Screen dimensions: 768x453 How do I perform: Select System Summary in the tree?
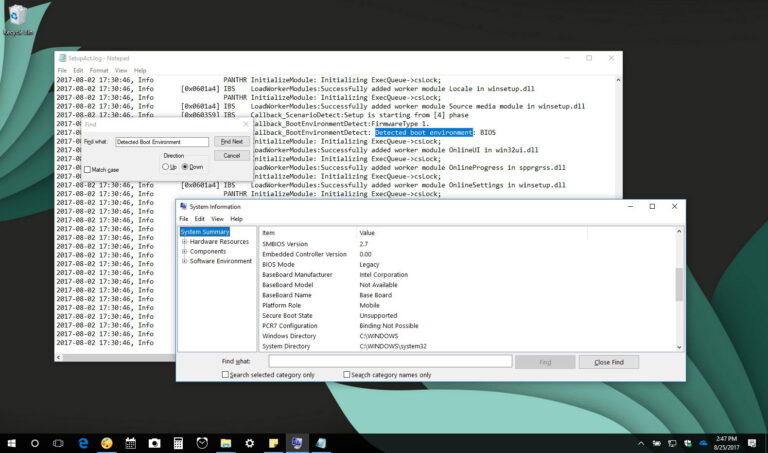(x=205, y=232)
